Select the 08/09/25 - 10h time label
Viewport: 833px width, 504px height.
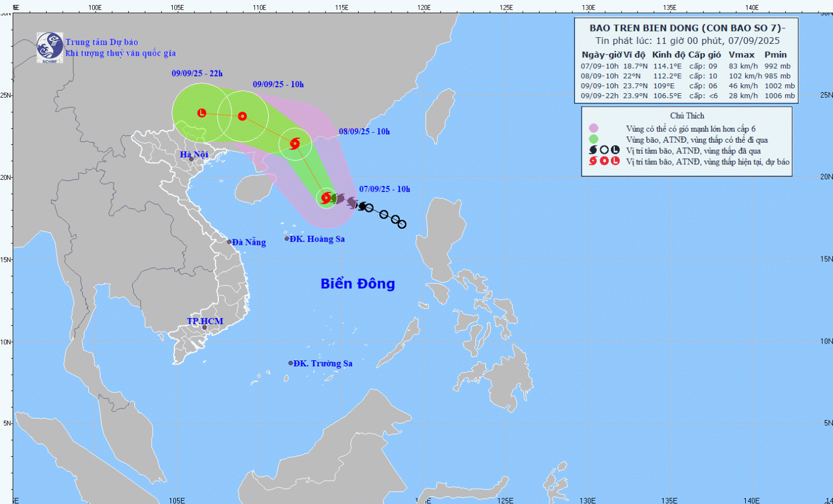(x=364, y=132)
